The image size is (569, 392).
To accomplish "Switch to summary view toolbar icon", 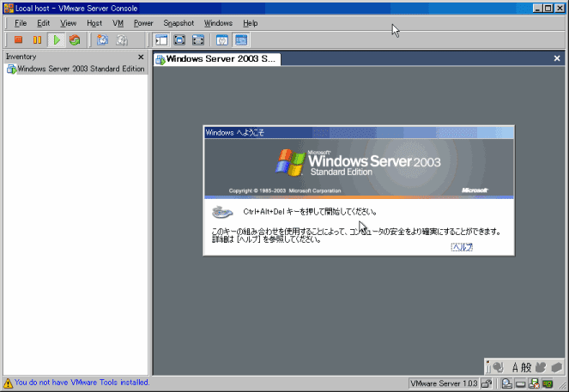I will [x=222, y=40].
